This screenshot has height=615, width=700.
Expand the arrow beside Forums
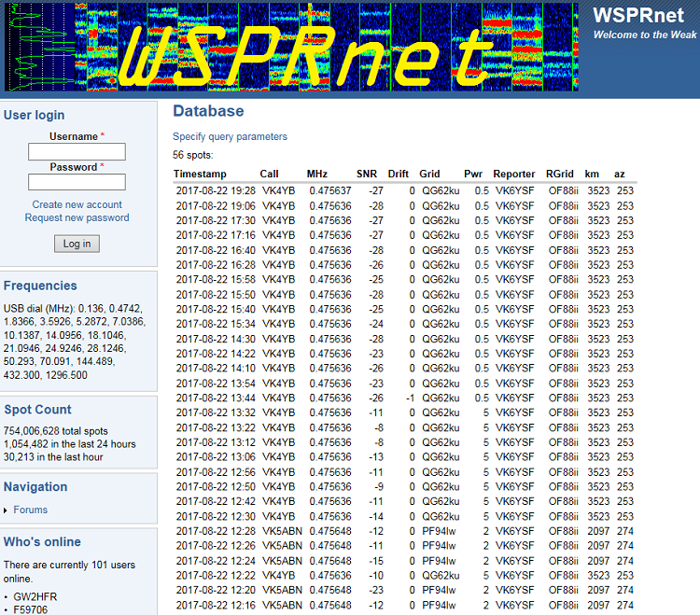[6, 510]
